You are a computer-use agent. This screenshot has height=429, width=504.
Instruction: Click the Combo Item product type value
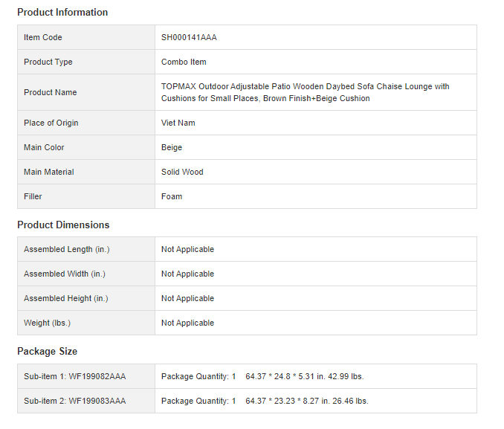click(184, 62)
